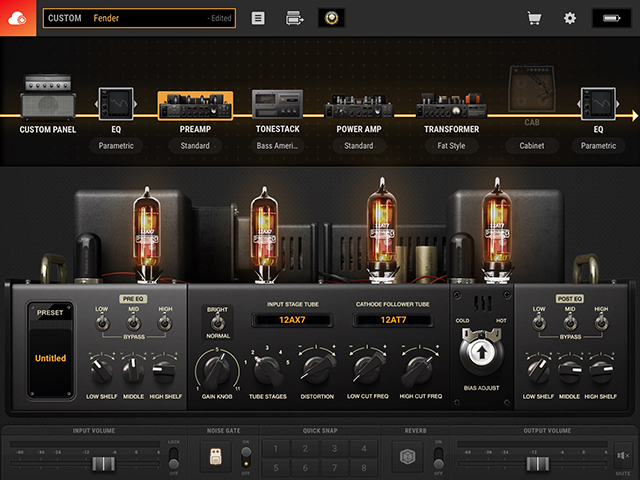Click Quick Snap slot 1
This screenshot has height=480, width=640.
tap(276, 448)
